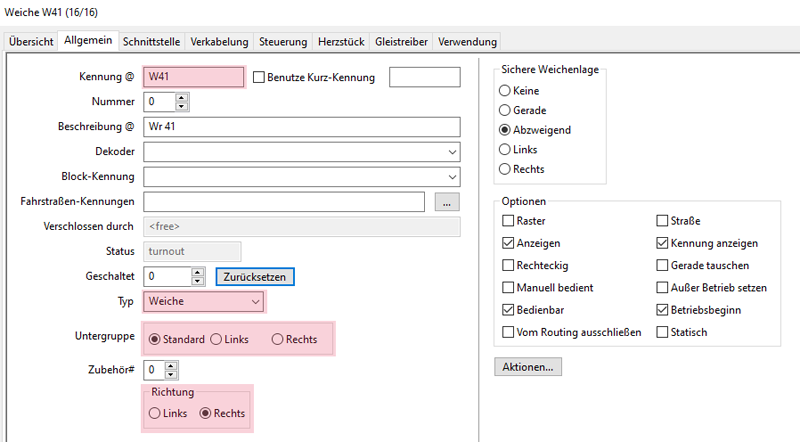Select Links in the Richtung group
Screen dimensions: 800x442
coord(154,413)
